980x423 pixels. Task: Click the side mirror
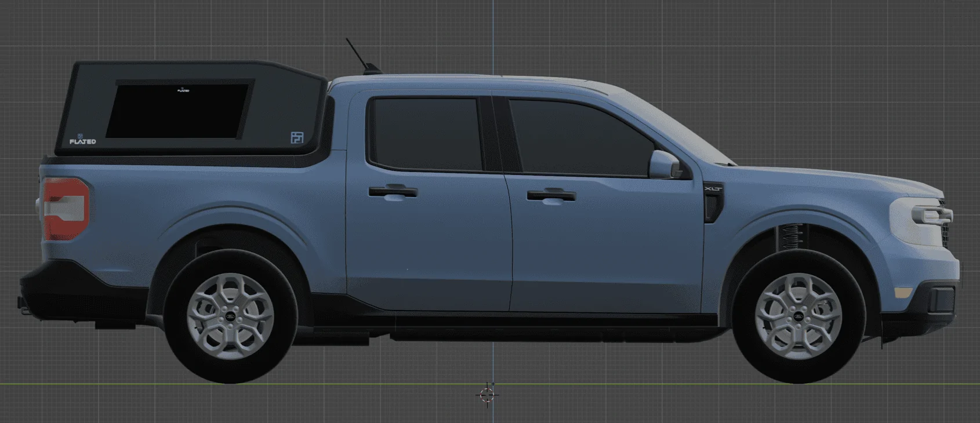coord(665,164)
